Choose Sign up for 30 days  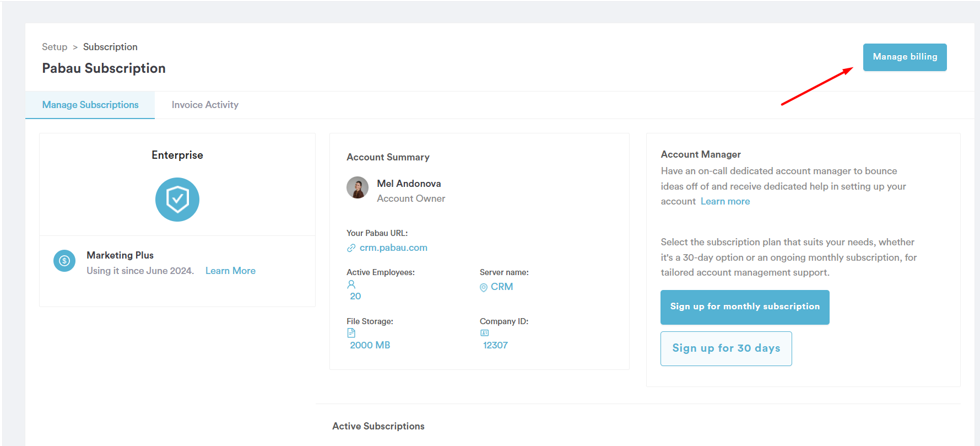(x=726, y=348)
